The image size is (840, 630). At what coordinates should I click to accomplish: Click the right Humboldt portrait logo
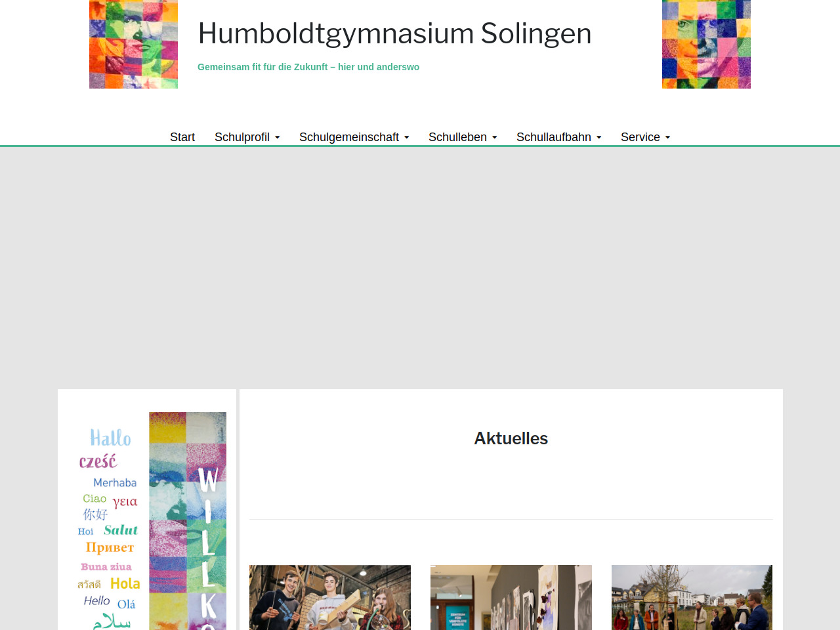[x=706, y=44]
